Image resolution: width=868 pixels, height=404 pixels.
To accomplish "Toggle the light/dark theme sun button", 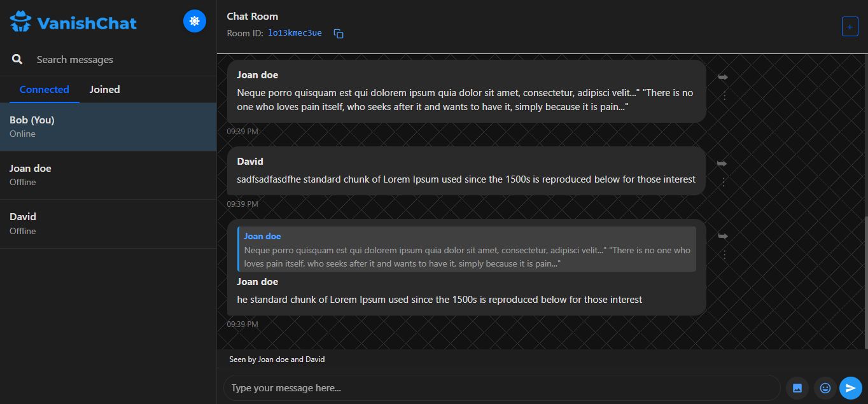I will pos(195,22).
